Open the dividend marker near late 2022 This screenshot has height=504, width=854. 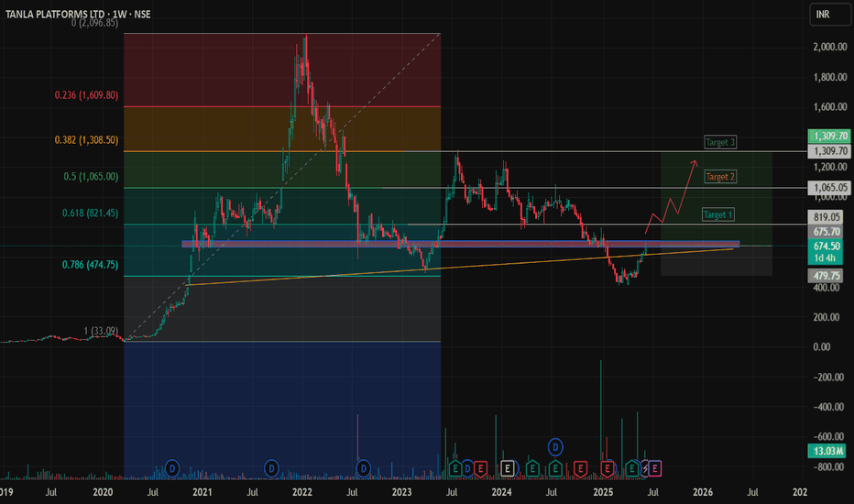click(363, 468)
